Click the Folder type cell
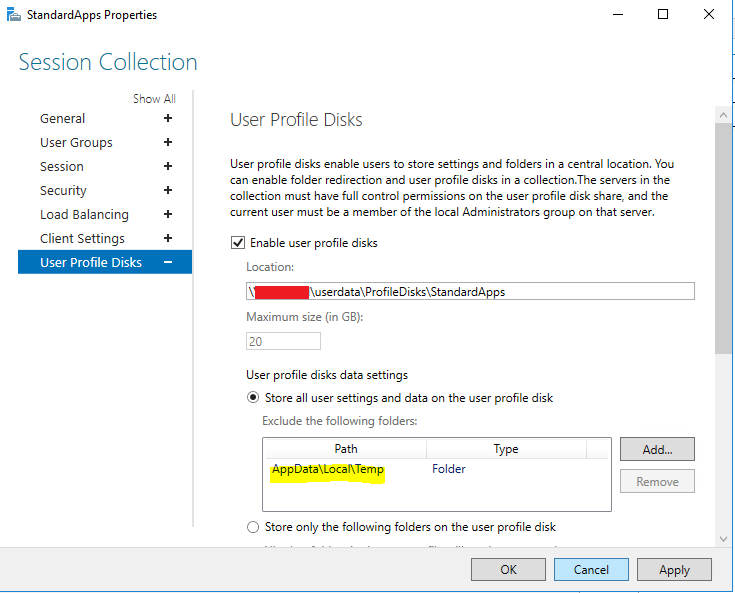Viewport: 735px width, 593px height. [x=449, y=469]
